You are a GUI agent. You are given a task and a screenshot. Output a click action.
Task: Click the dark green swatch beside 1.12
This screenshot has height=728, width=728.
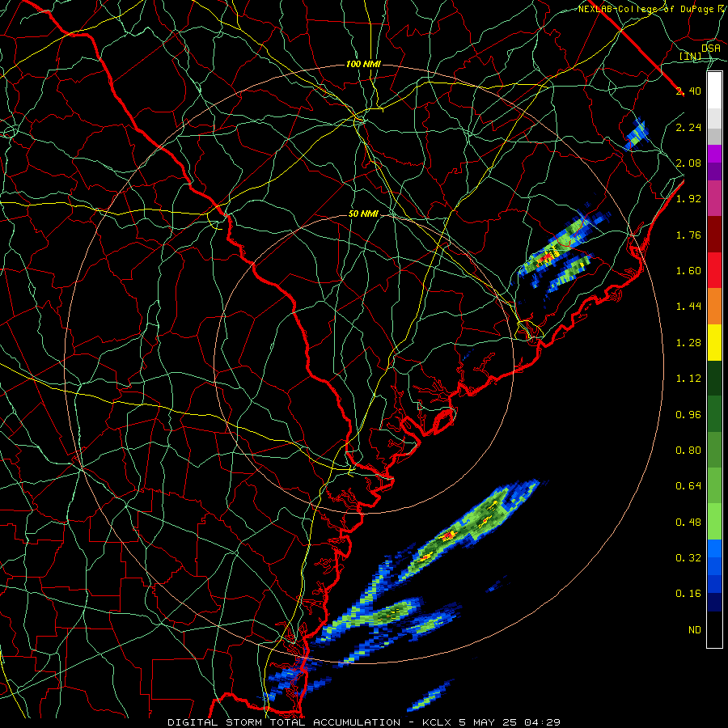point(714,379)
